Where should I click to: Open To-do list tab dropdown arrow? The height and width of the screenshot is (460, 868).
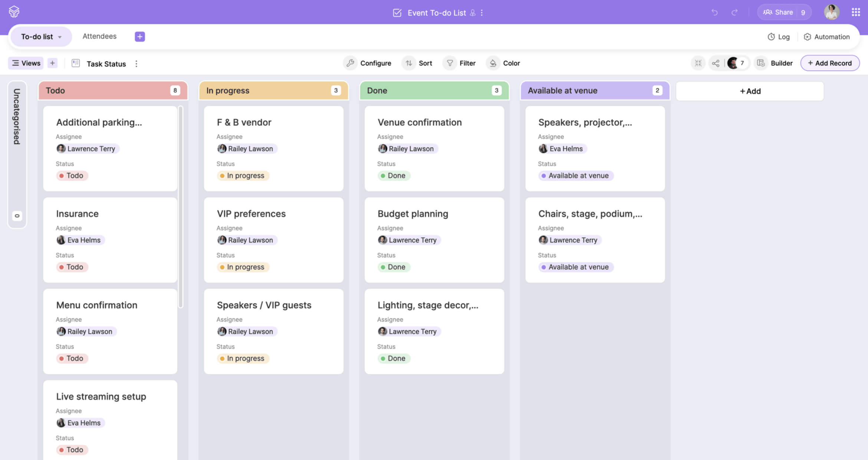click(60, 37)
